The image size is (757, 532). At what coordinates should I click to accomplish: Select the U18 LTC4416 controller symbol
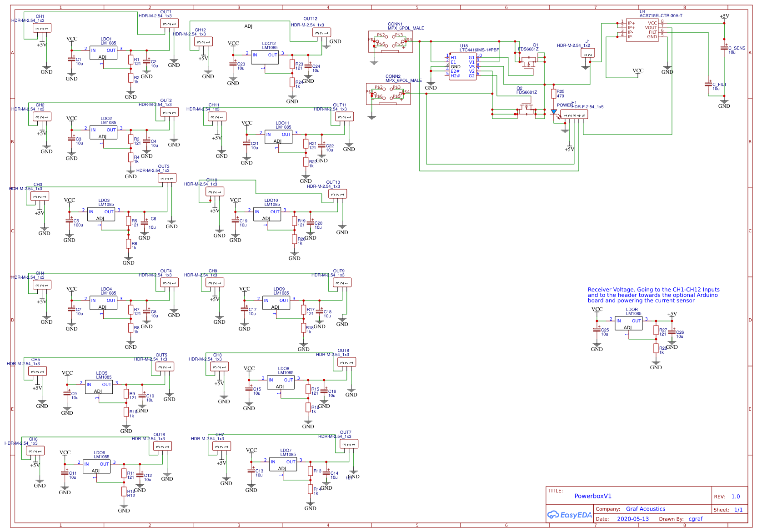click(462, 67)
